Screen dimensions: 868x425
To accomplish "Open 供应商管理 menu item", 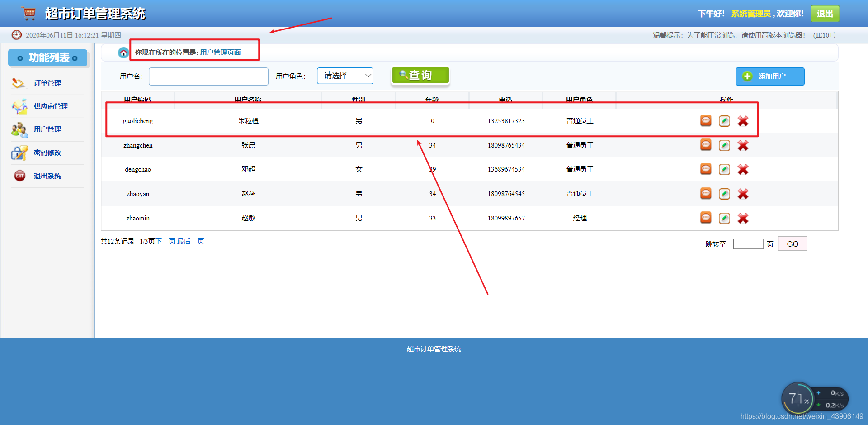I will tap(51, 106).
